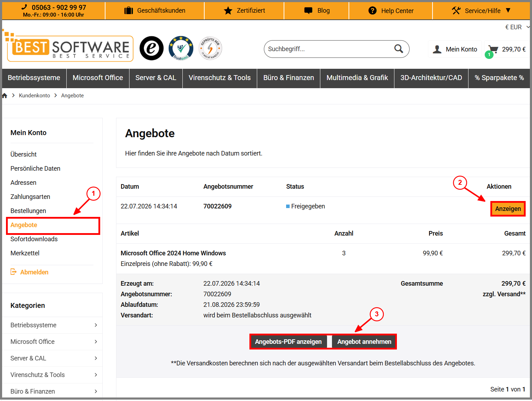Click the Service/Hilfe tools icon
The height and width of the screenshot is (401, 532).
point(456,11)
